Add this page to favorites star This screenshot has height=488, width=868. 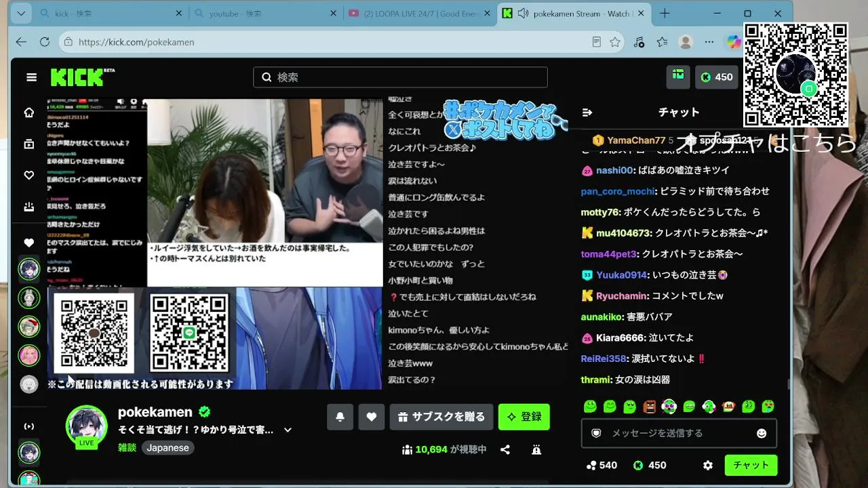(615, 42)
